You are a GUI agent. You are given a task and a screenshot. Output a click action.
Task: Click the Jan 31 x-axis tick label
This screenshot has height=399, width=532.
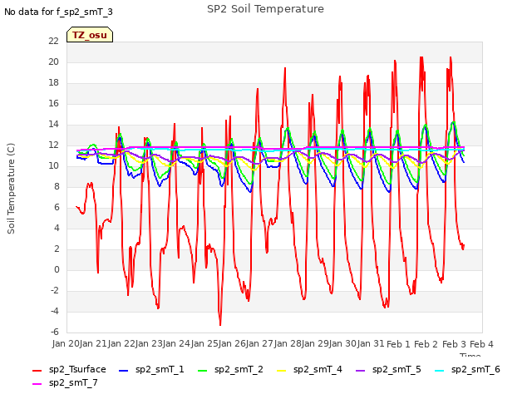point(371,343)
